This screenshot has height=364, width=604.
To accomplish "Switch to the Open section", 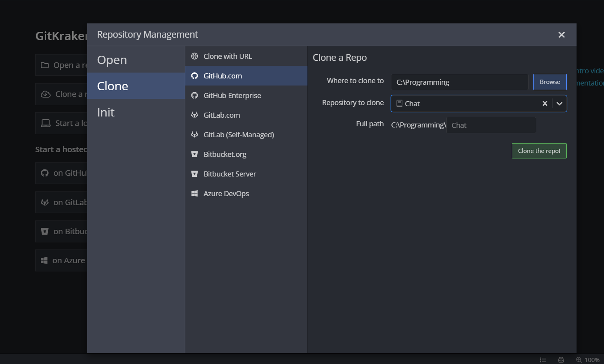I will [x=112, y=60].
